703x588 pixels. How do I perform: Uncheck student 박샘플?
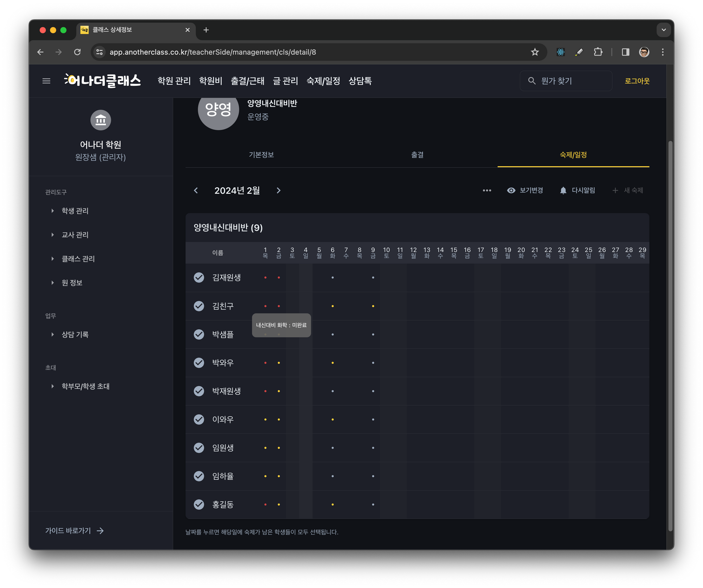(x=199, y=334)
